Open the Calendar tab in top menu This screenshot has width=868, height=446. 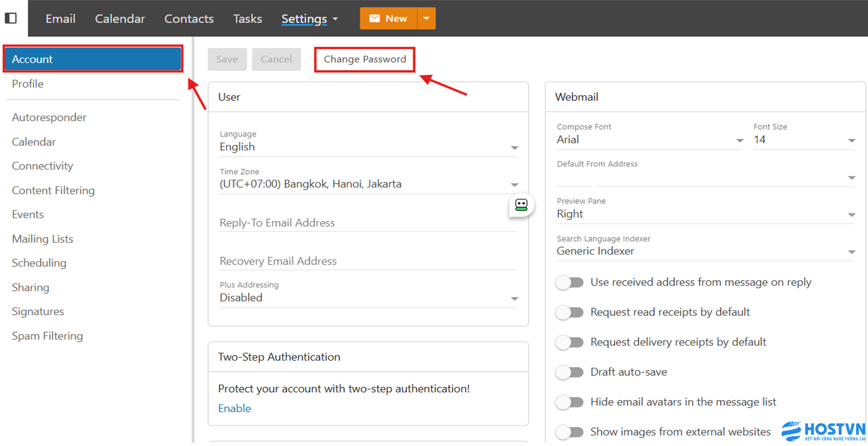click(120, 18)
